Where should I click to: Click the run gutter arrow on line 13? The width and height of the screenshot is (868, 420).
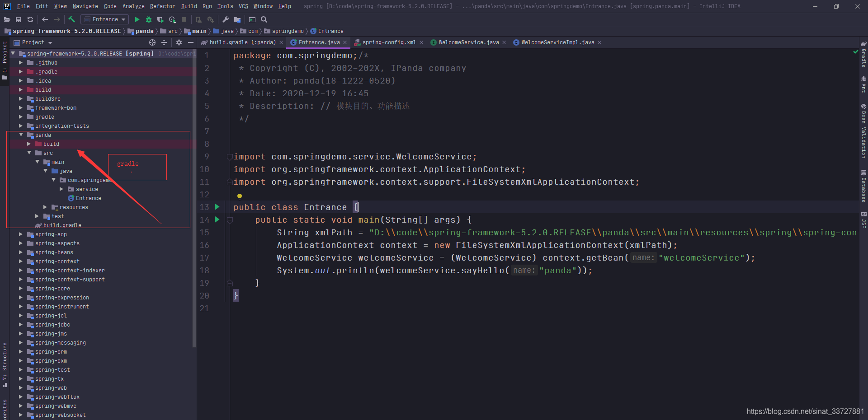[x=217, y=207]
